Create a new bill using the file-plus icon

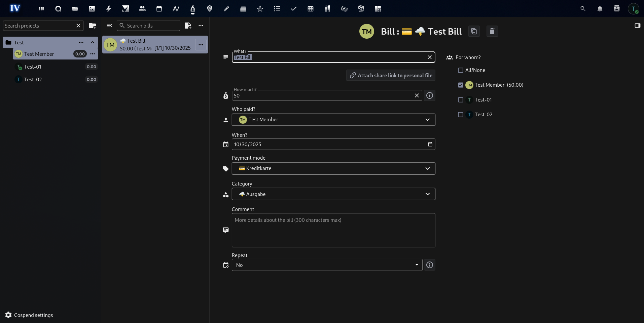188,26
